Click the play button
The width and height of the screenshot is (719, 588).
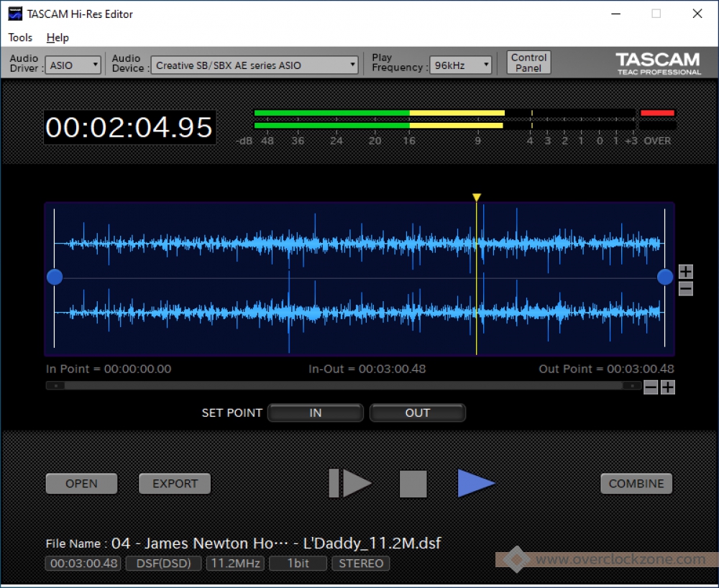point(475,483)
